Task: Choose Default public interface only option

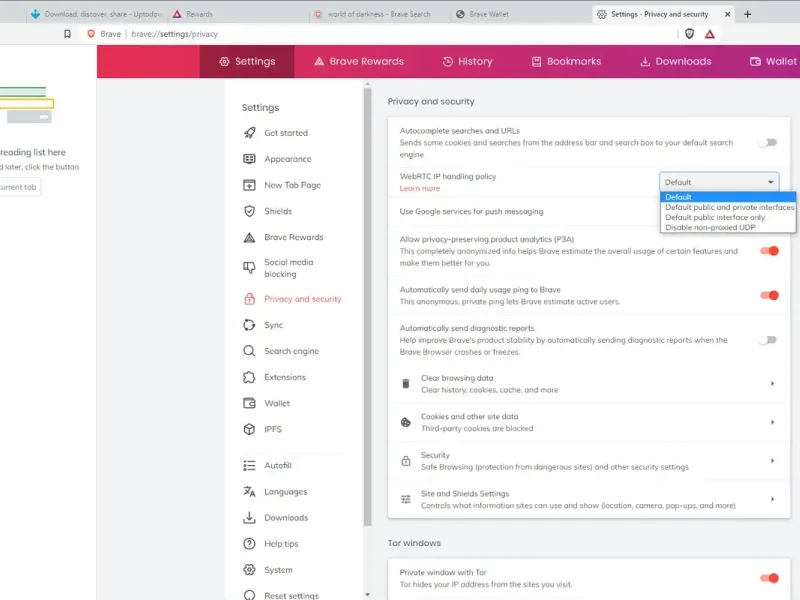Action: 728,217
